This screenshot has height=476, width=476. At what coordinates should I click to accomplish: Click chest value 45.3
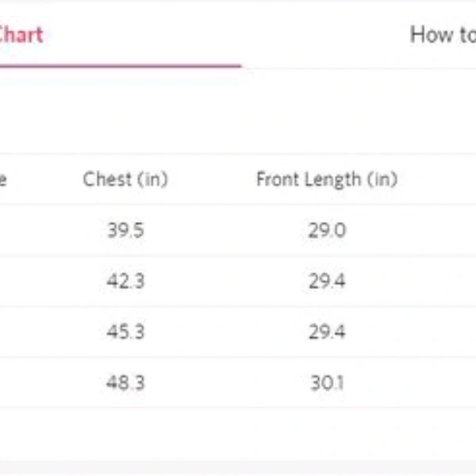pos(125,332)
